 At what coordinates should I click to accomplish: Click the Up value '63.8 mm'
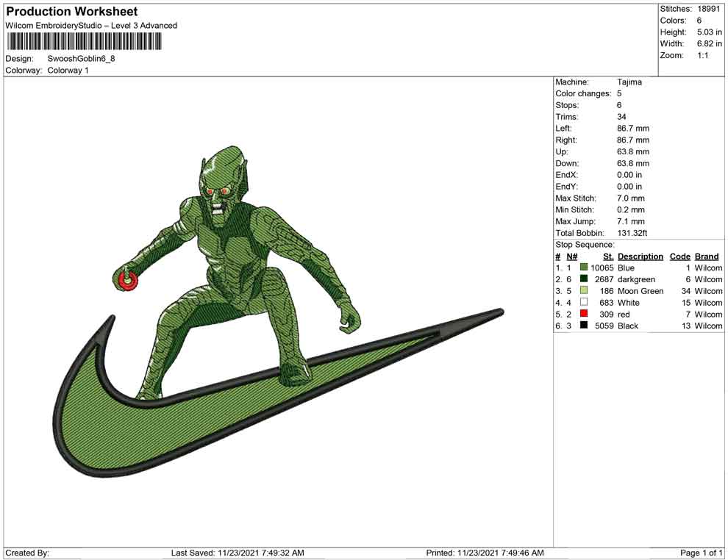(633, 151)
